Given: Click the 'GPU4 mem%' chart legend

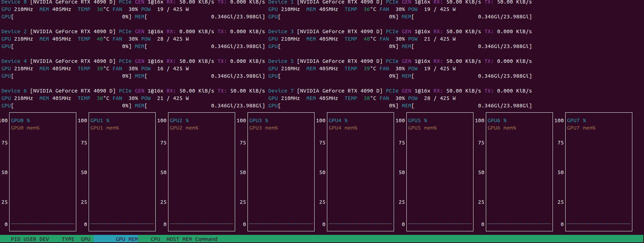Looking at the screenshot, I should [x=343, y=128].
